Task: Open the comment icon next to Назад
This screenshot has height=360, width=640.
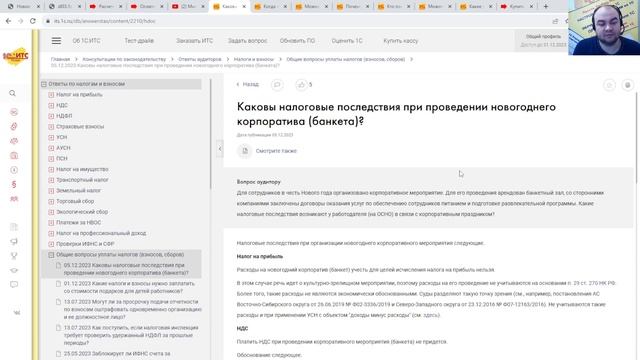Action: (277, 84)
